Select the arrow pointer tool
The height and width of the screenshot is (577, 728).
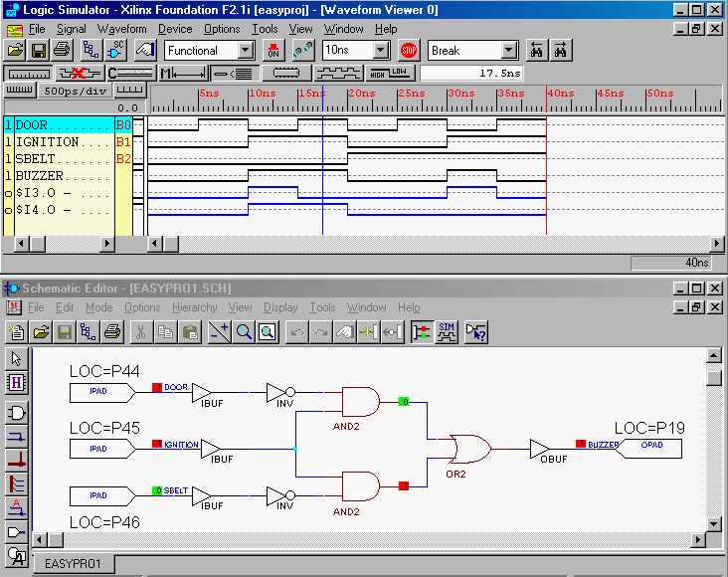coord(17,359)
